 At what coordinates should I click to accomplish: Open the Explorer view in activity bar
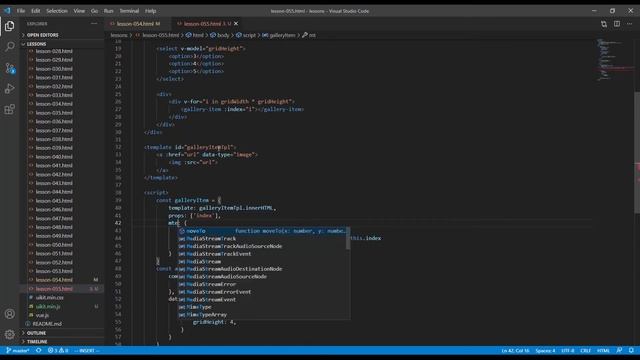click(9, 26)
